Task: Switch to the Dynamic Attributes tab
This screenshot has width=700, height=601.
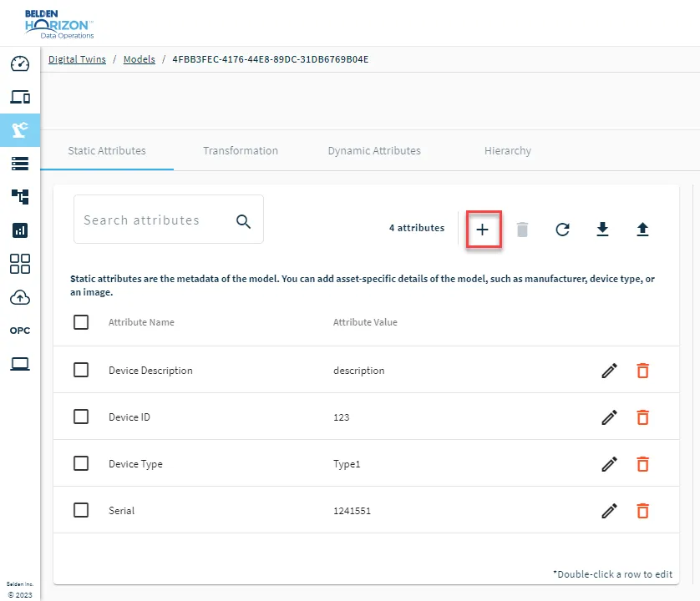Action: point(374,151)
